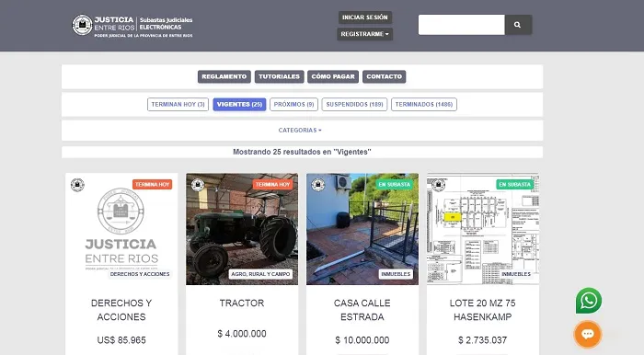Click the court seal on Tractor card
The width and height of the screenshot is (644, 355).
point(198,185)
